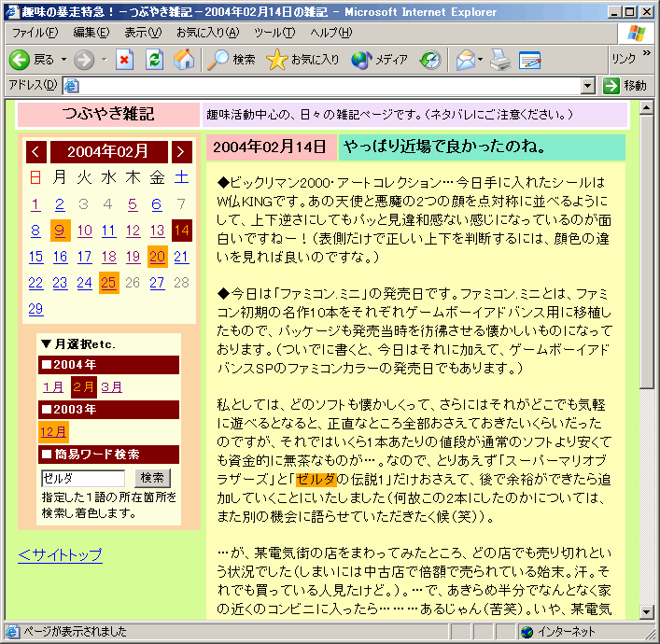660x644 pixels.
Task: Click the status bar page icon
Action: click(13, 631)
